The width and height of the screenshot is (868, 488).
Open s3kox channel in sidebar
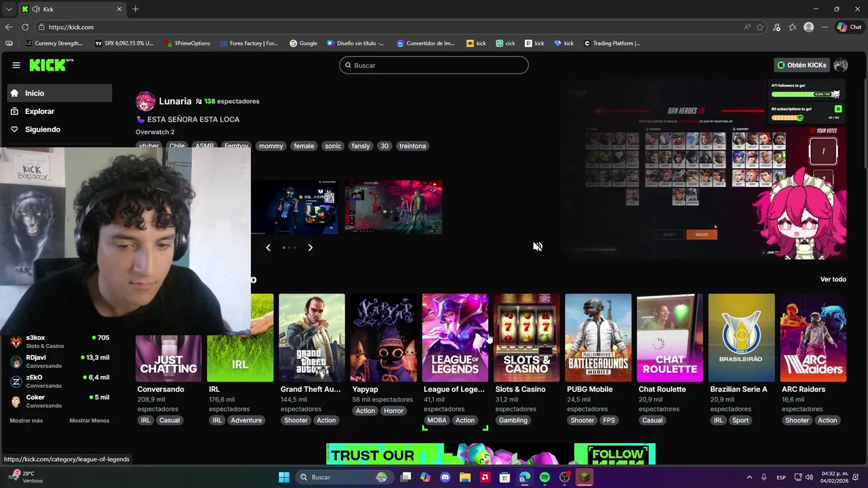tap(60, 342)
